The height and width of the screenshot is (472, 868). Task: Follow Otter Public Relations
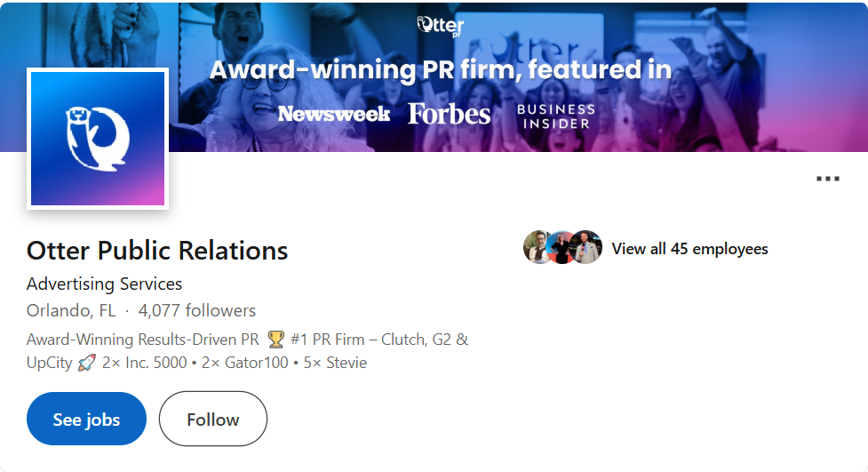point(212,419)
